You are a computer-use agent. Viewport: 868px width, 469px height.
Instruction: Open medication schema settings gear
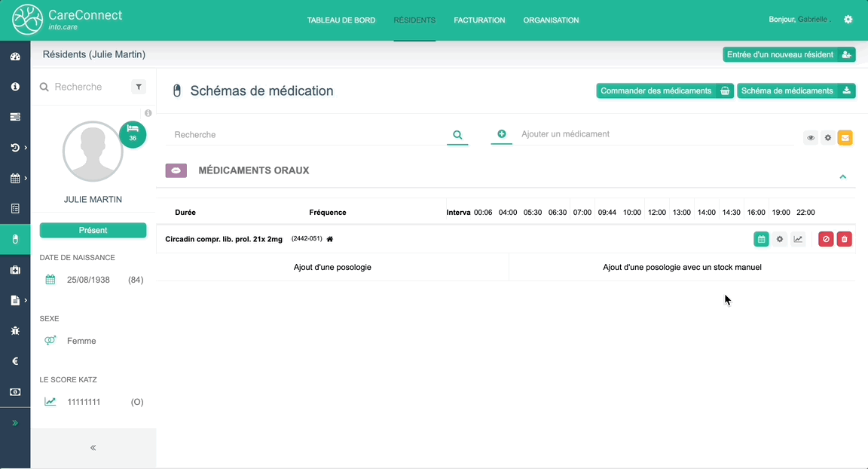coord(827,138)
